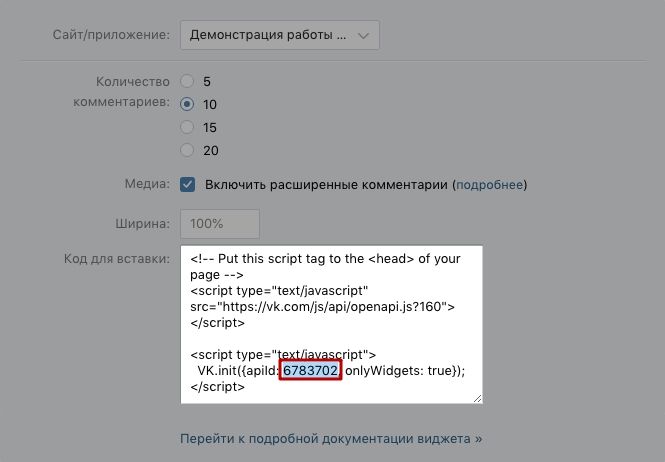The width and height of the screenshot is (665, 462).
Task: Click the Ширина label
Action: point(142,224)
